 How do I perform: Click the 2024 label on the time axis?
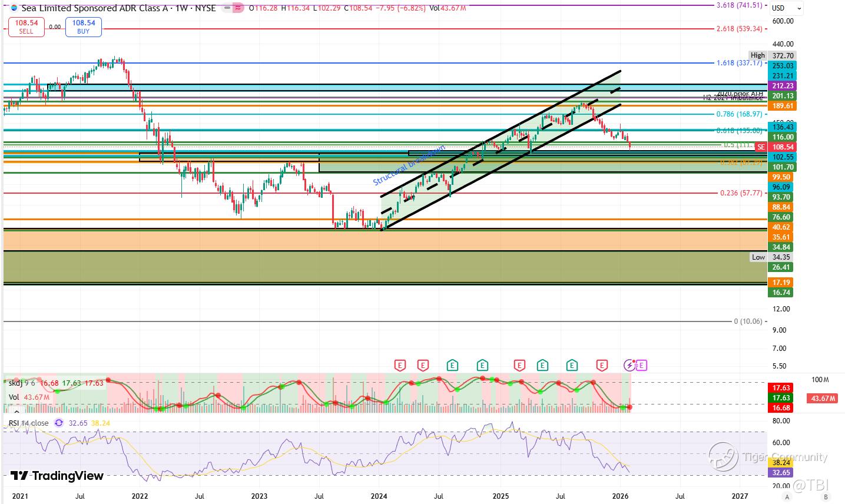[x=379, y=496]
